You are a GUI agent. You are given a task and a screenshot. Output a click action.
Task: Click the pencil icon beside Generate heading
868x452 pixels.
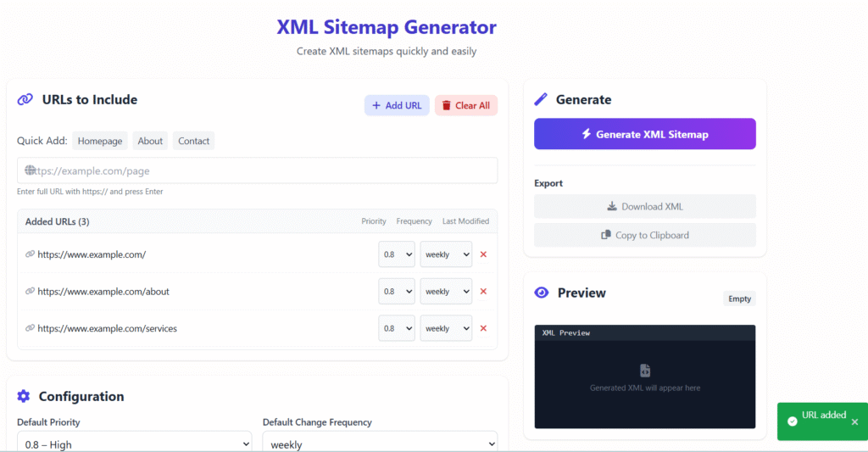(541, 100)
